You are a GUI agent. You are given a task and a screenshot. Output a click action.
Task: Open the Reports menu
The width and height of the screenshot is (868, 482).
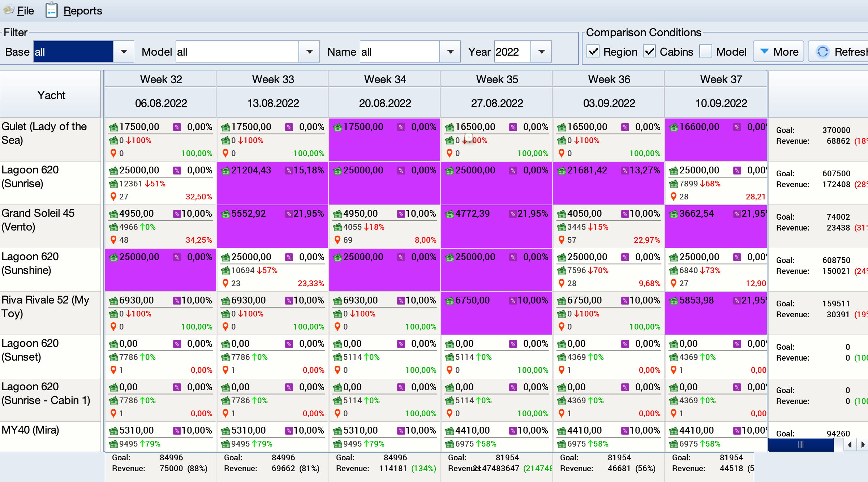(82, 11)
